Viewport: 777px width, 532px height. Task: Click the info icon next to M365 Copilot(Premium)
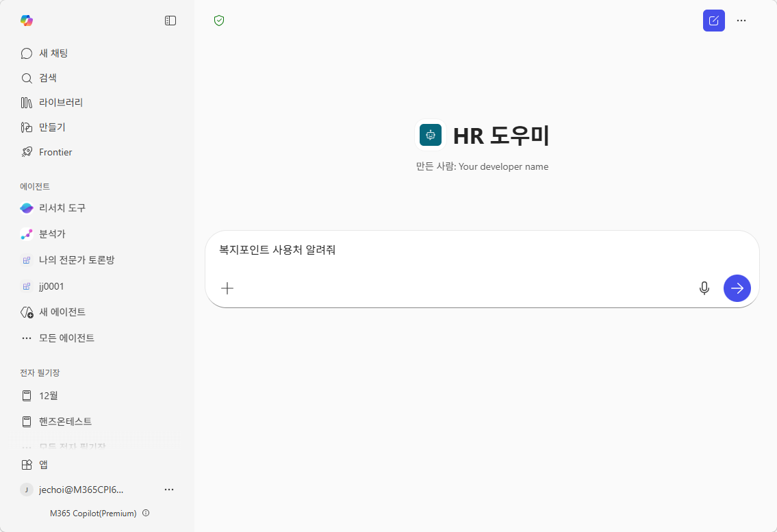pos(146,513)
